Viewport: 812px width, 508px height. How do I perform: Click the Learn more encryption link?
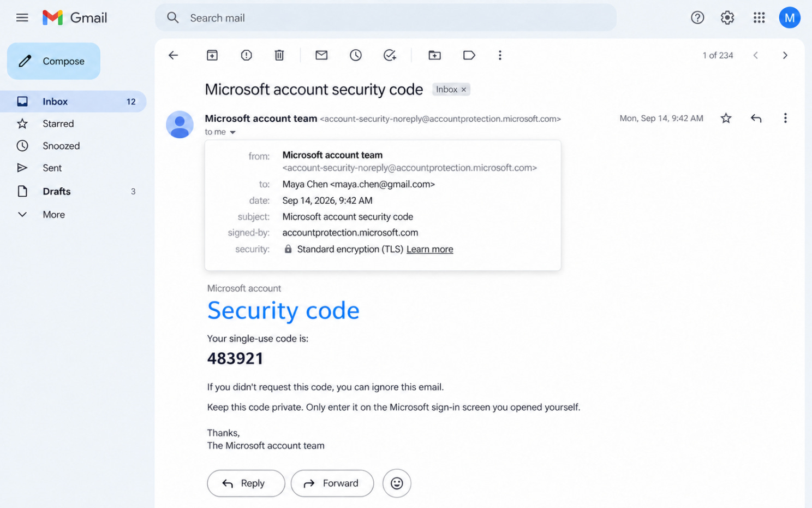(429, 249)
